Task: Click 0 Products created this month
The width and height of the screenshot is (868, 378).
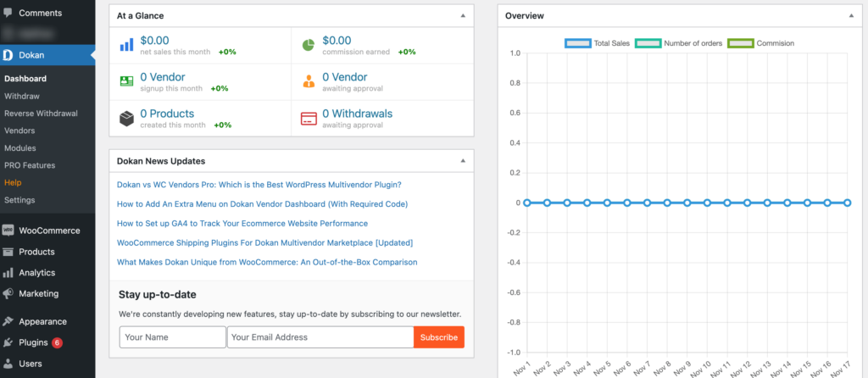Action: pyautogui.click(x=167, y=114)
